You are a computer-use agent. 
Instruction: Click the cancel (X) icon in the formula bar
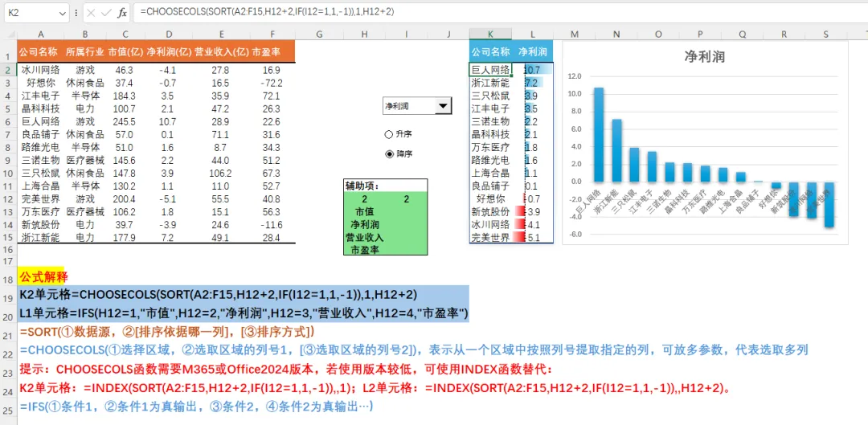click(92, 13)
